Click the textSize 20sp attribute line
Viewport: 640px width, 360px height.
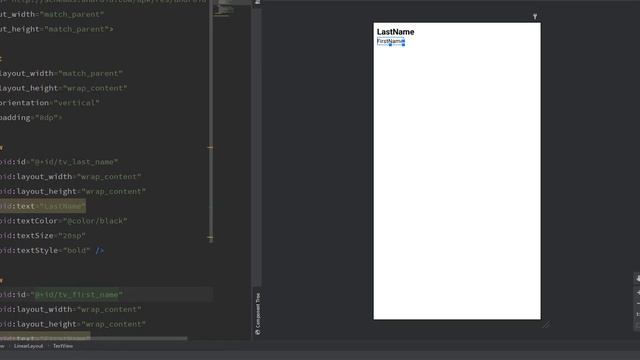(x=43, y=236)
